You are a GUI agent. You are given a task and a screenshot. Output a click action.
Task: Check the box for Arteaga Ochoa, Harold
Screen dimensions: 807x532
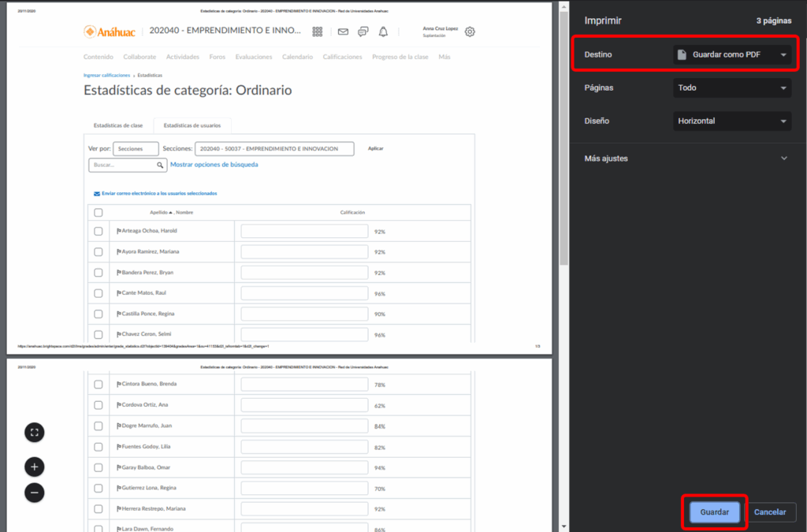pyautogui.click(x=99, y=231)
